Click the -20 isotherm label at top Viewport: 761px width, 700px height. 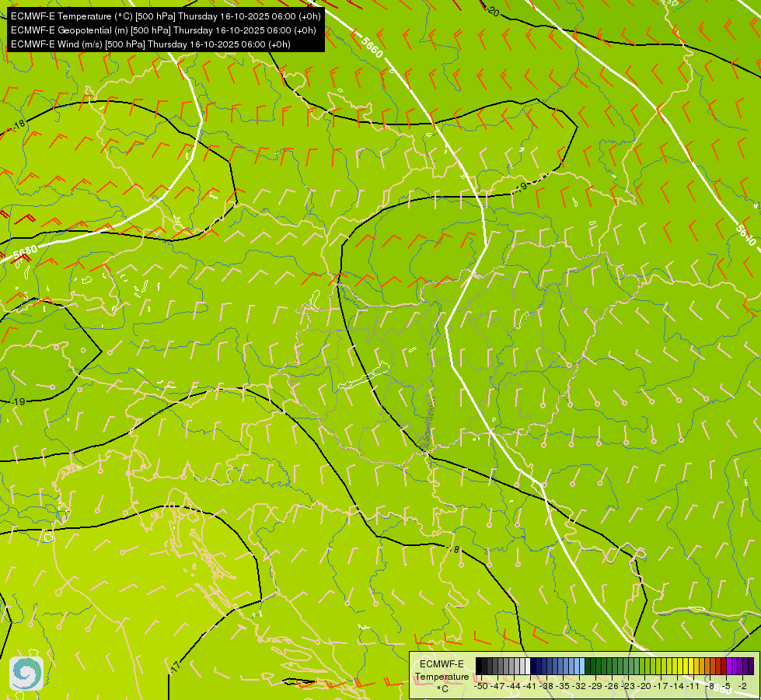point(490,11)
